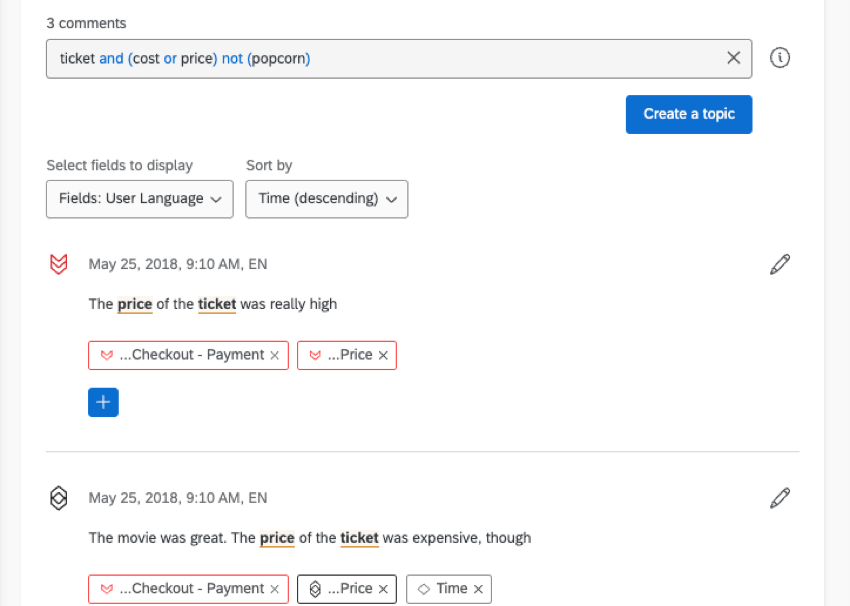Click the sentiment icon inside the Price tag
This screenshot has height=606, width=850.
313,355
